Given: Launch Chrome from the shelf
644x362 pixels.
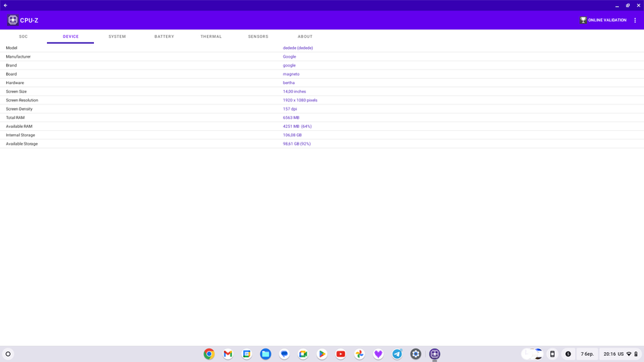Looking at the screenshot, I should tap(209, 354).
